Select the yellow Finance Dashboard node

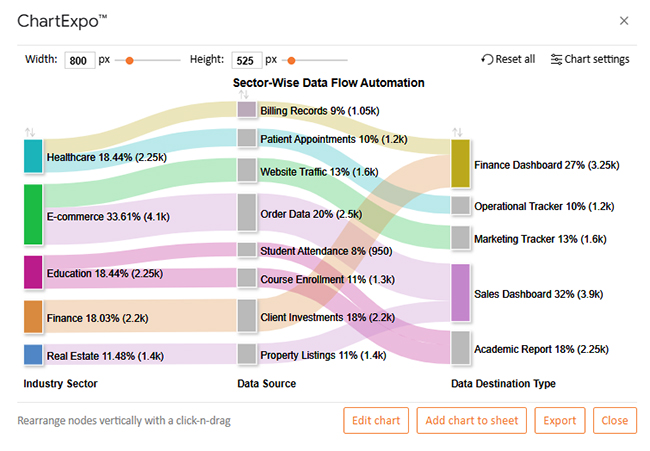(x=460, y=164)
